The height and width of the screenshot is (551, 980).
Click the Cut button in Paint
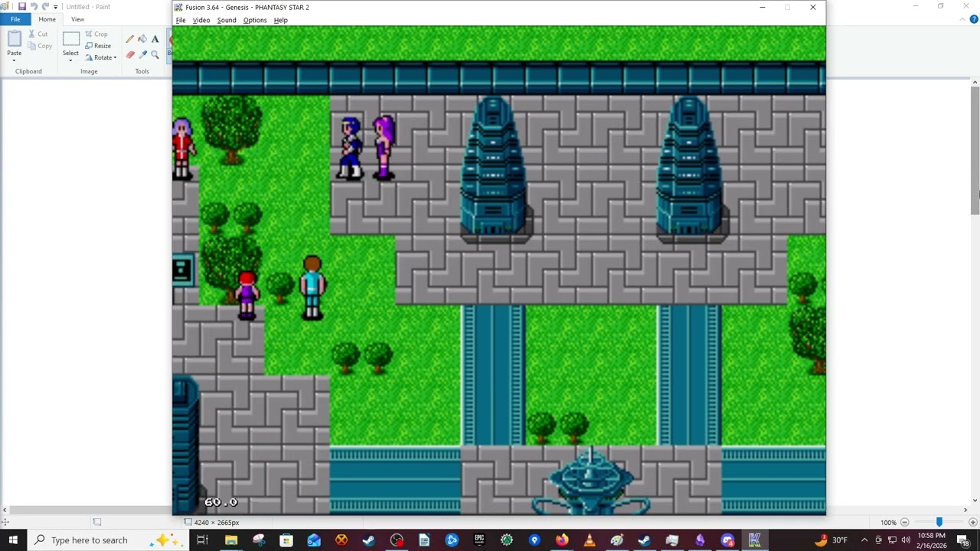coord(38,34)
